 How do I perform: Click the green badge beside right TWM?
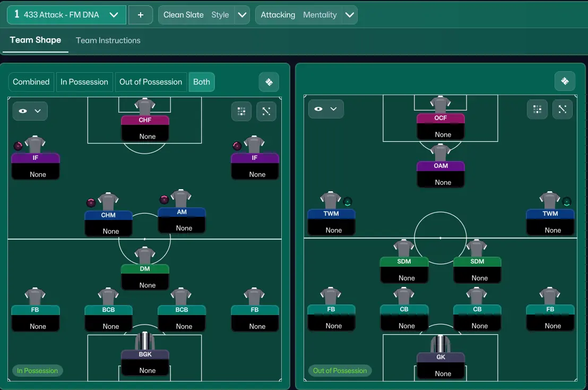567,202
